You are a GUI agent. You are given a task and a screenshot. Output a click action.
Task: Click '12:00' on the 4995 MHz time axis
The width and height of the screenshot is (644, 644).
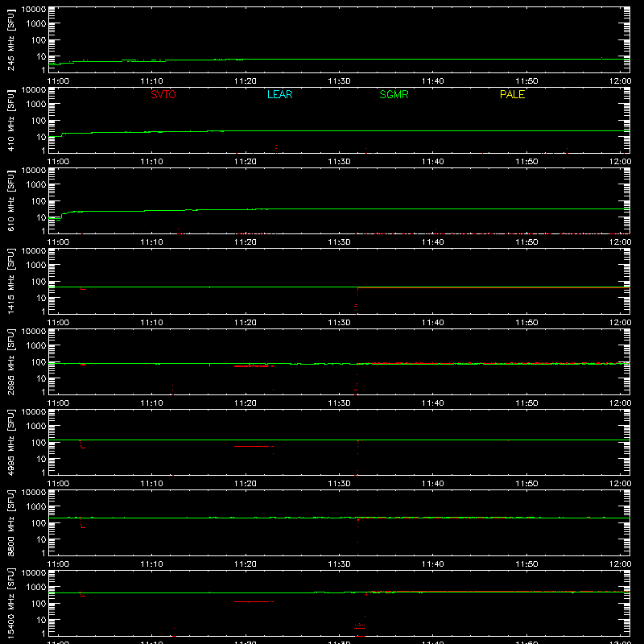tap(620, 484)
